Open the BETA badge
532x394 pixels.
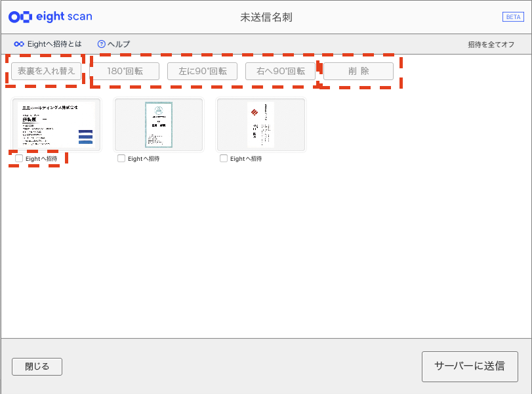(x=513, y=17)
